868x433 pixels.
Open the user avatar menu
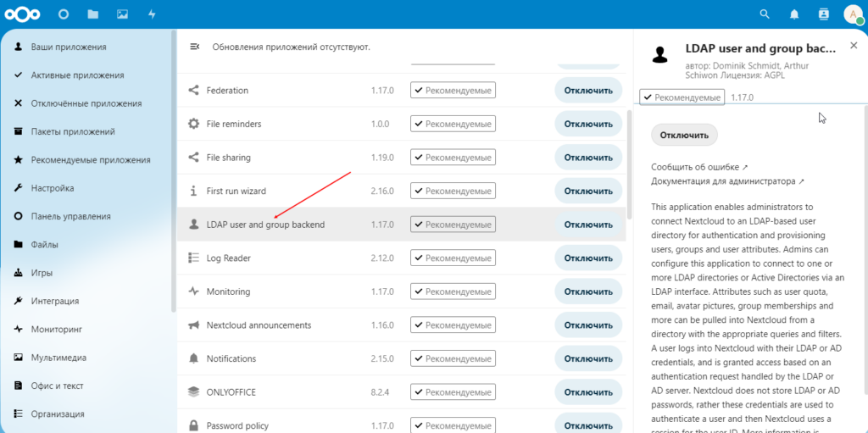pyautogui.click(x=853, y=14)
